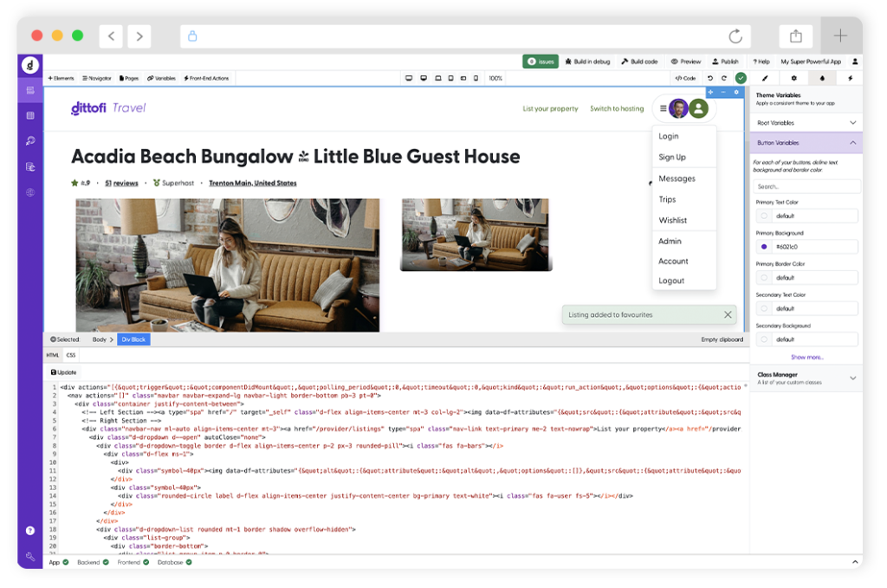Click the Publish button
The height and width of the screenshot is (588, 887).
(x=725, y=61)
